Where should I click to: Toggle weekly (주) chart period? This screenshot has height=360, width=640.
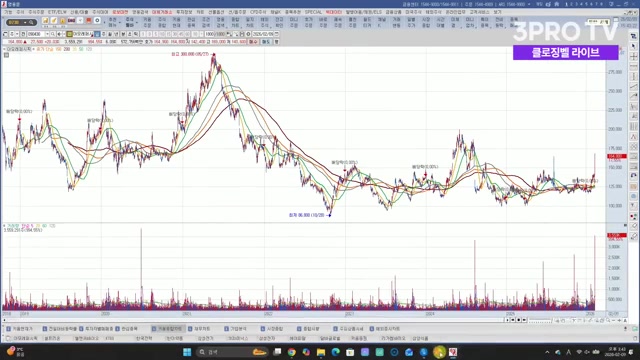103,34
